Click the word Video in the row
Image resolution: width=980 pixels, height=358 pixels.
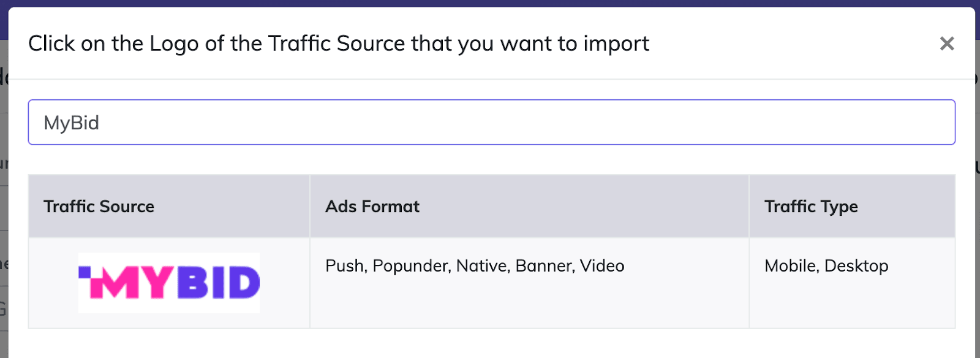(x=602, y=266)
